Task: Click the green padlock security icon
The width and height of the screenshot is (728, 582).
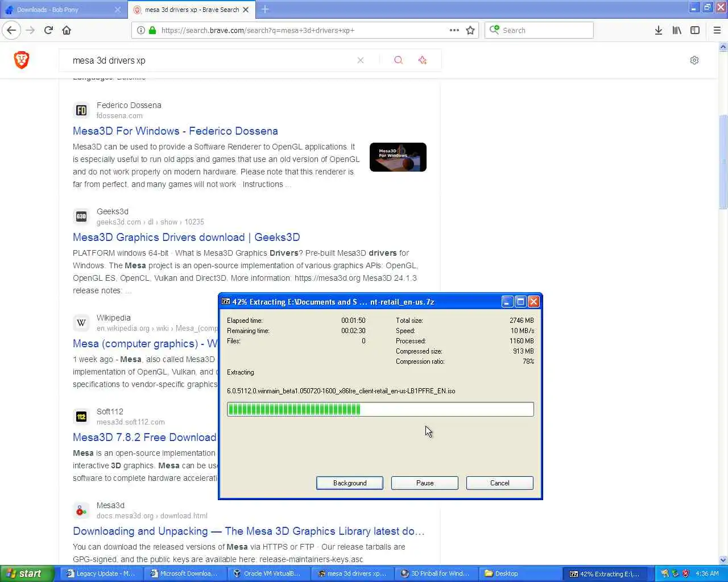Action: coord(152,30)
